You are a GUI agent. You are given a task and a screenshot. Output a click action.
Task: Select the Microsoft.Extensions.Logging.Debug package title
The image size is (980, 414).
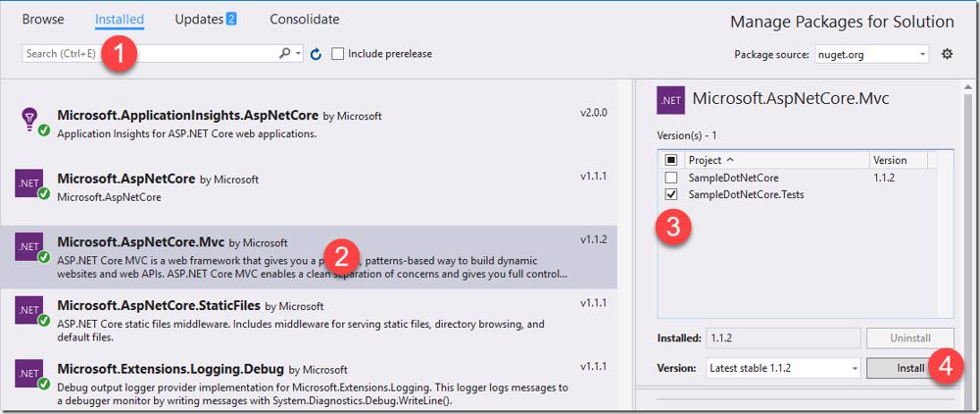(171, 369)
